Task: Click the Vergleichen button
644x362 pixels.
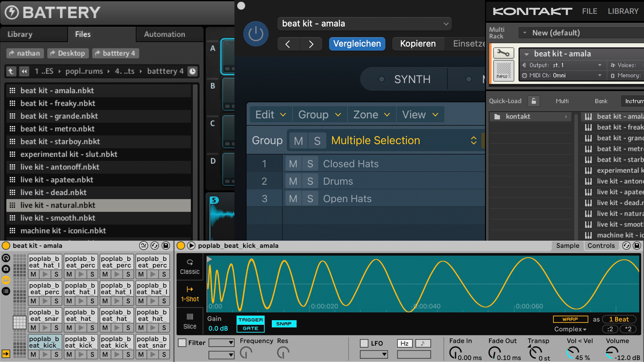Action: 357,44
